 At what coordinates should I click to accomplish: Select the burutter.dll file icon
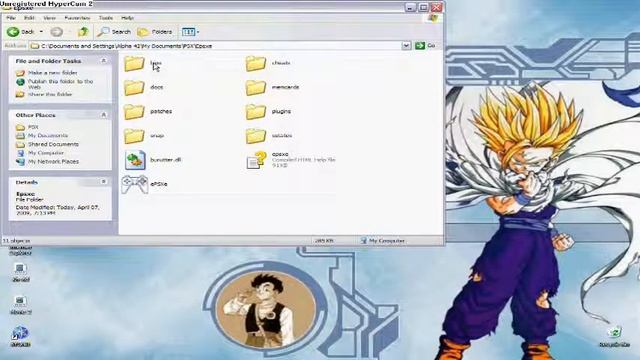point(135,160)
